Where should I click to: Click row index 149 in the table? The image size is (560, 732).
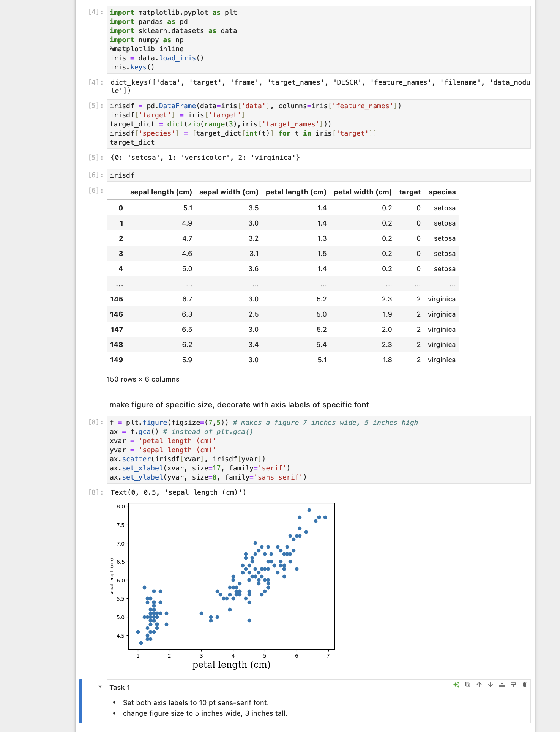tap(117, 360)
